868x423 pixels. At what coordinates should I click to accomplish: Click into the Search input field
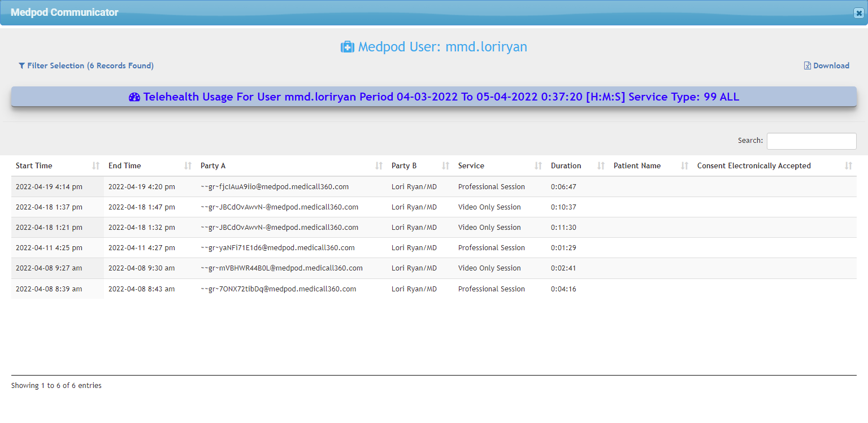pyautogui.click(x=811, y=141)
